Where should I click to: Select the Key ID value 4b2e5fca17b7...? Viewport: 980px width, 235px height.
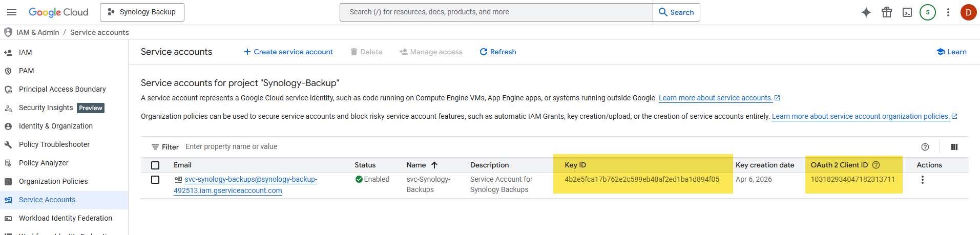[x=642, y=179]
